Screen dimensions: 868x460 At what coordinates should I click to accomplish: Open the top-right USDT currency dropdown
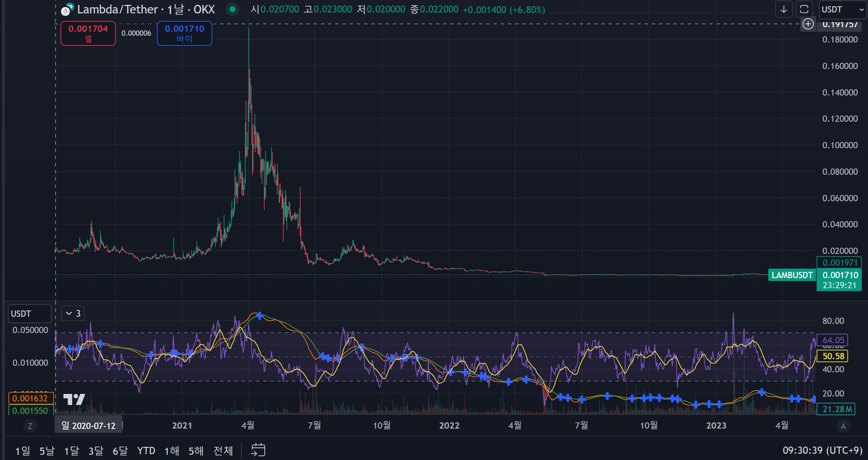click(842, 9)
